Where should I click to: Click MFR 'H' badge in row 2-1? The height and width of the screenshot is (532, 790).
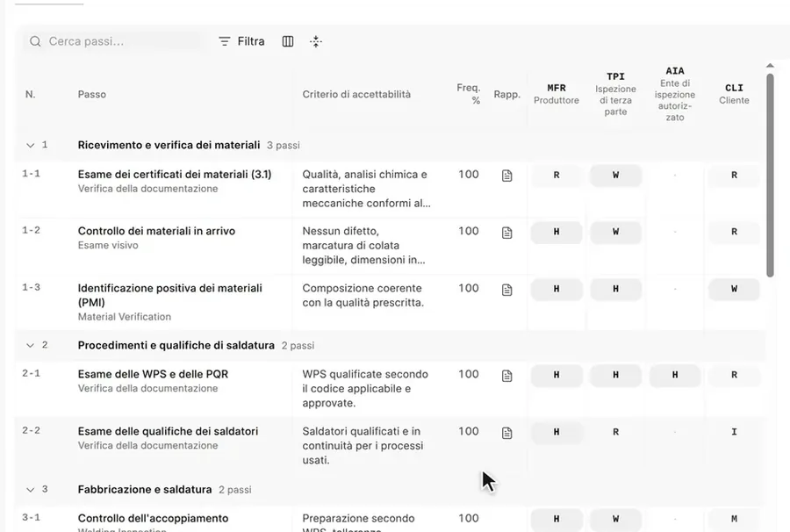557,376
